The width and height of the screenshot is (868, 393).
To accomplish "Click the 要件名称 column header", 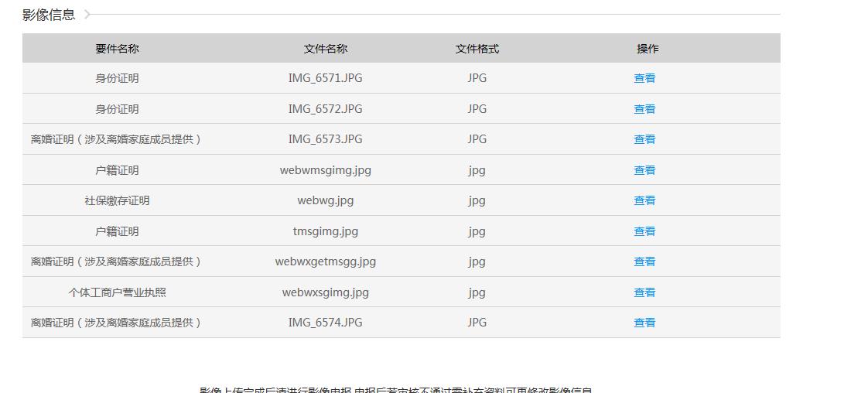I will tap(117, 49).
